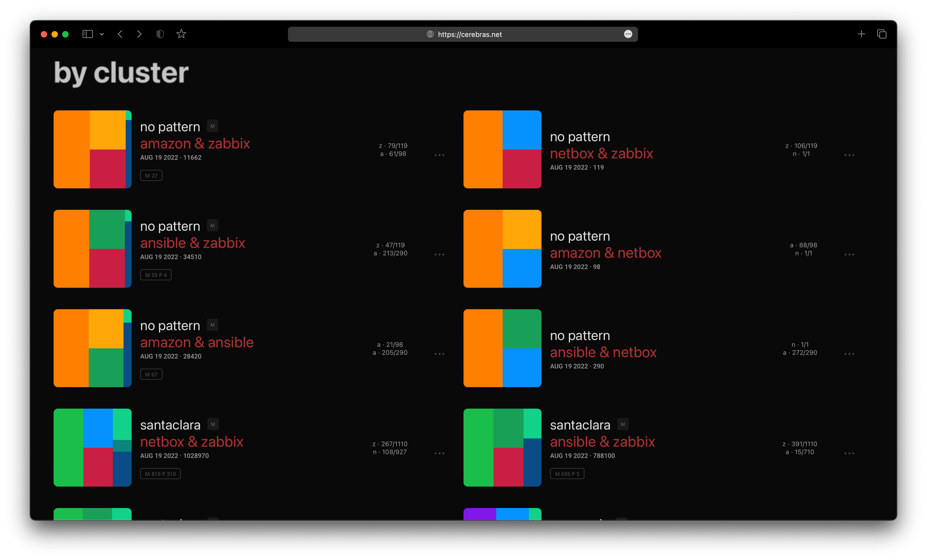The width and height of the screenshot is (927, 560).
Task: Open the amazon & zabbix link
Action: [195, 144]
